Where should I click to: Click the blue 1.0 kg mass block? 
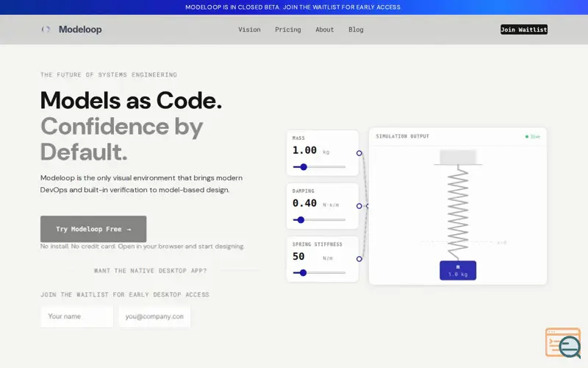pyautogui.click(x=458, y=270)
